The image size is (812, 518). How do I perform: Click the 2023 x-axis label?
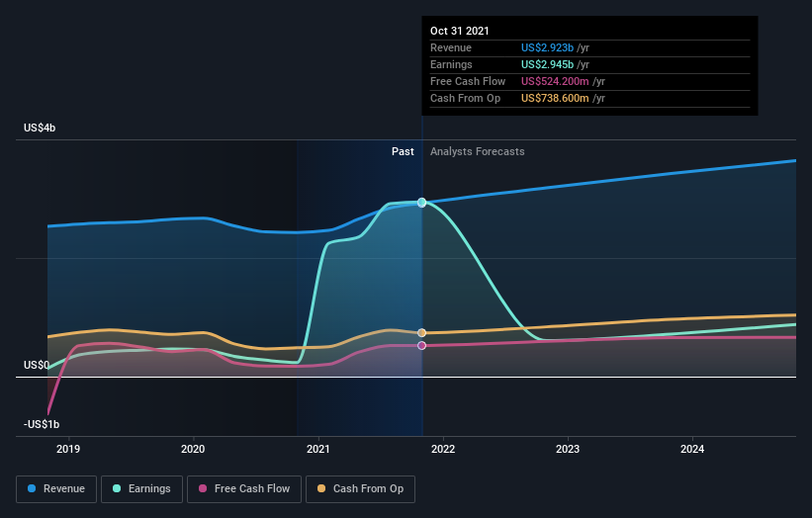pos(568,449)
